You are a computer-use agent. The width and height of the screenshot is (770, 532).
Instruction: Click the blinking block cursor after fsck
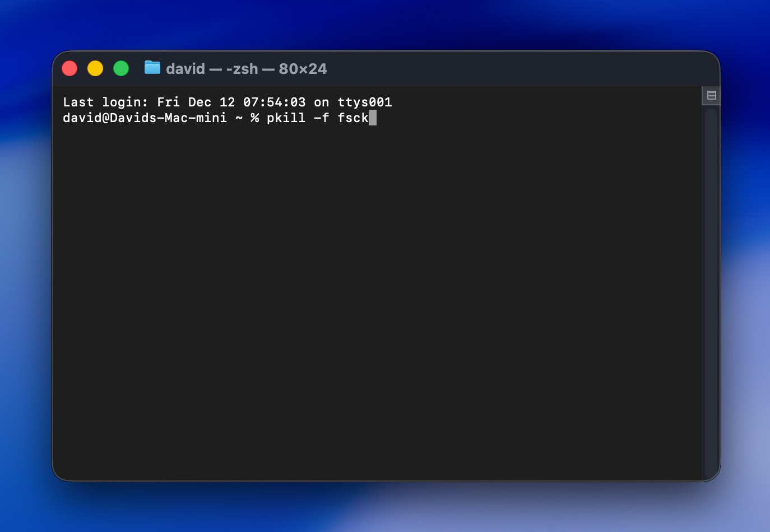(373, 118)
